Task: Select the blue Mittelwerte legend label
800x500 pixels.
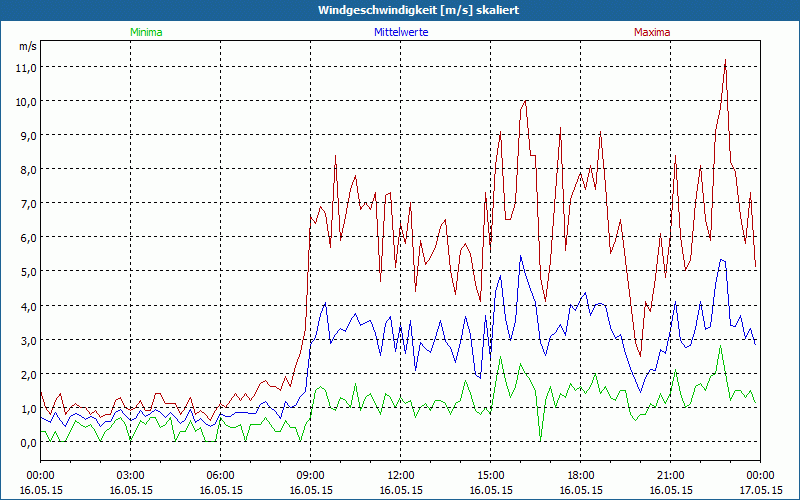Action: tap(400, 32)
